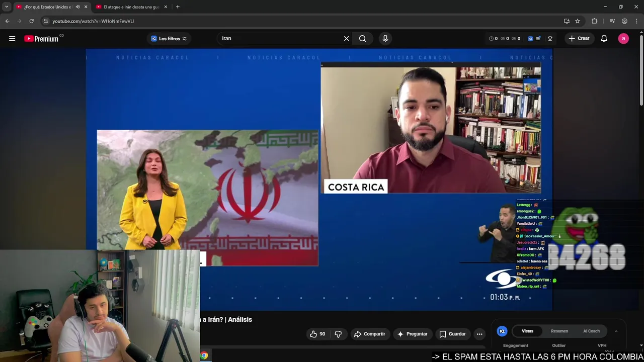Click the blue vidIQ extension logo in header

pyautogui.click(x=530, y=39)
